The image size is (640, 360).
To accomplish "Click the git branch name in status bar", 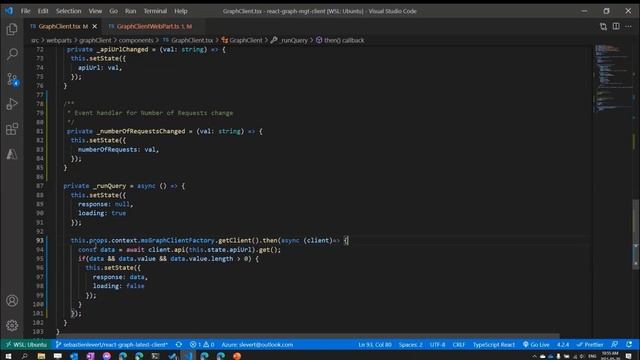I will pyautogui.click(x=111, y=344).
